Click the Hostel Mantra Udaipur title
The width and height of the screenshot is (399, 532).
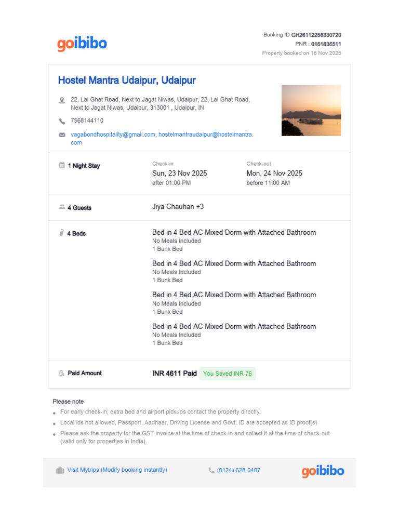pyautogui.click(x=127, y=81)
